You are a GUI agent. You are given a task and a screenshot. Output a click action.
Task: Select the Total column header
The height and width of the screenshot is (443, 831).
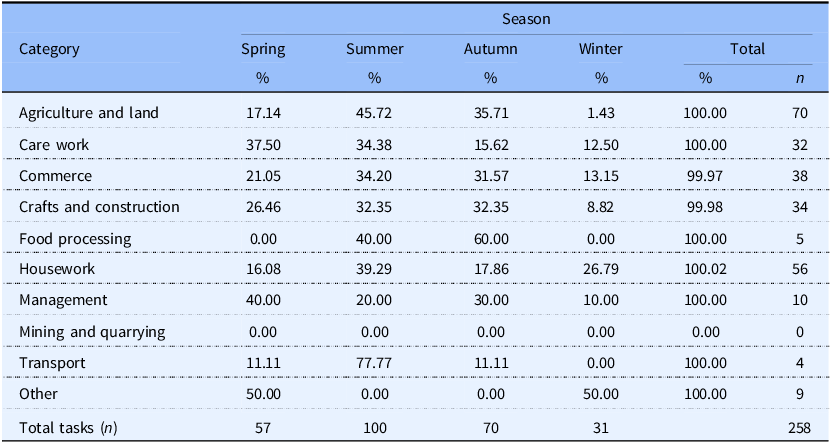pos(748,49)
